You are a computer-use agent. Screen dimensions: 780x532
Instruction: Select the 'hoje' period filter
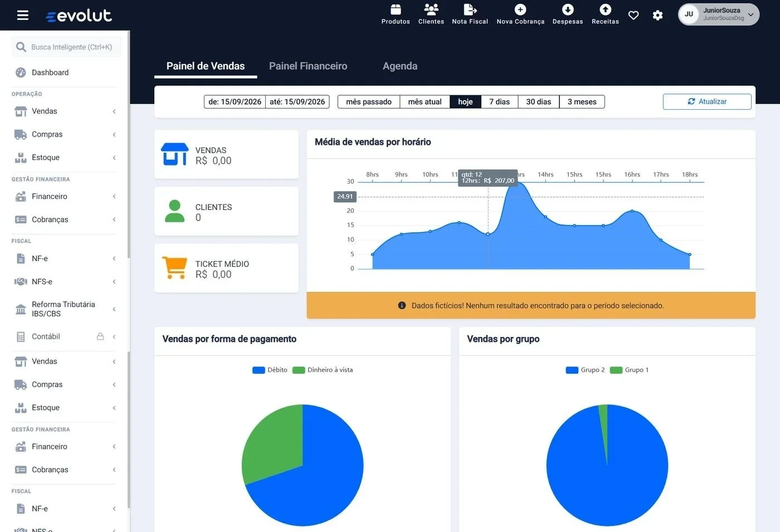(x=465, y=101)
